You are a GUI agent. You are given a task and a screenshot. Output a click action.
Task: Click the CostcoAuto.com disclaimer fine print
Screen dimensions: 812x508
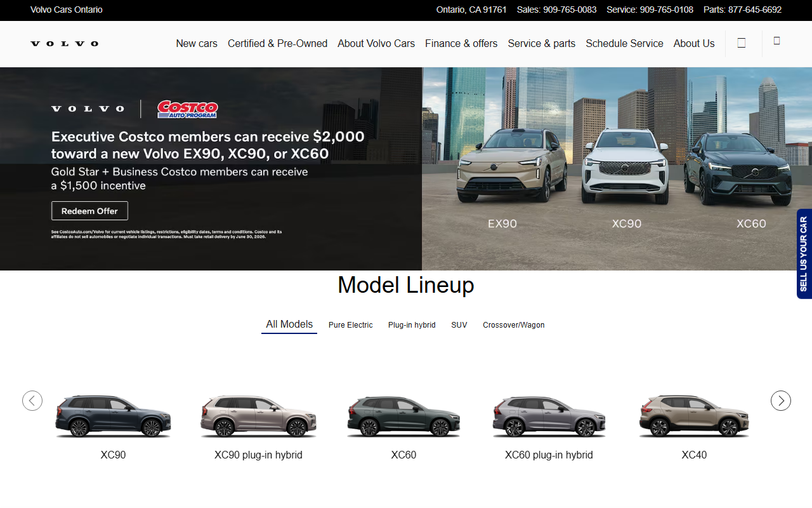[x=166, y=234]
